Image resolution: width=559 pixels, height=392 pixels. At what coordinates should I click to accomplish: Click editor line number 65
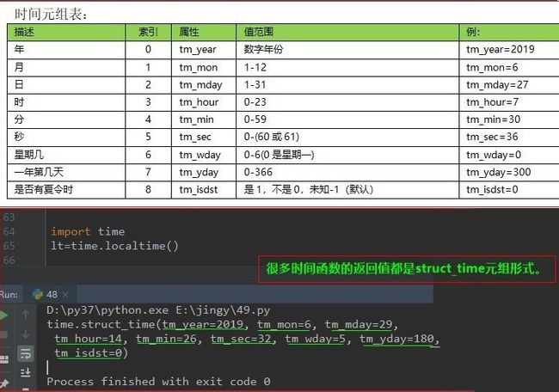[9, 246]
